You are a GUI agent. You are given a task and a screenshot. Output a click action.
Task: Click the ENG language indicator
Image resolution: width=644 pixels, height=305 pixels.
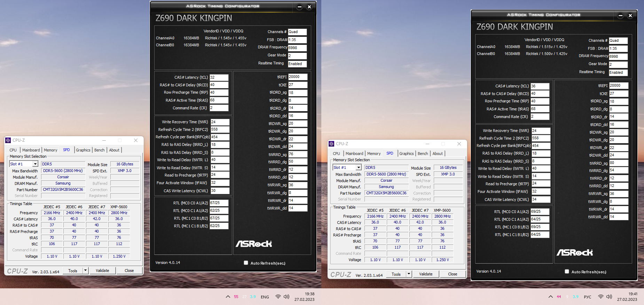click(265, 297)
